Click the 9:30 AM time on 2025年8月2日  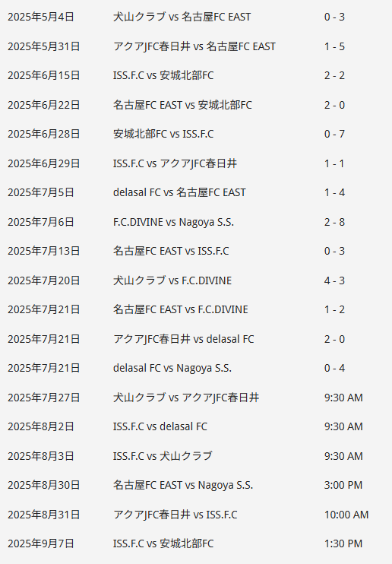(343, 426)
